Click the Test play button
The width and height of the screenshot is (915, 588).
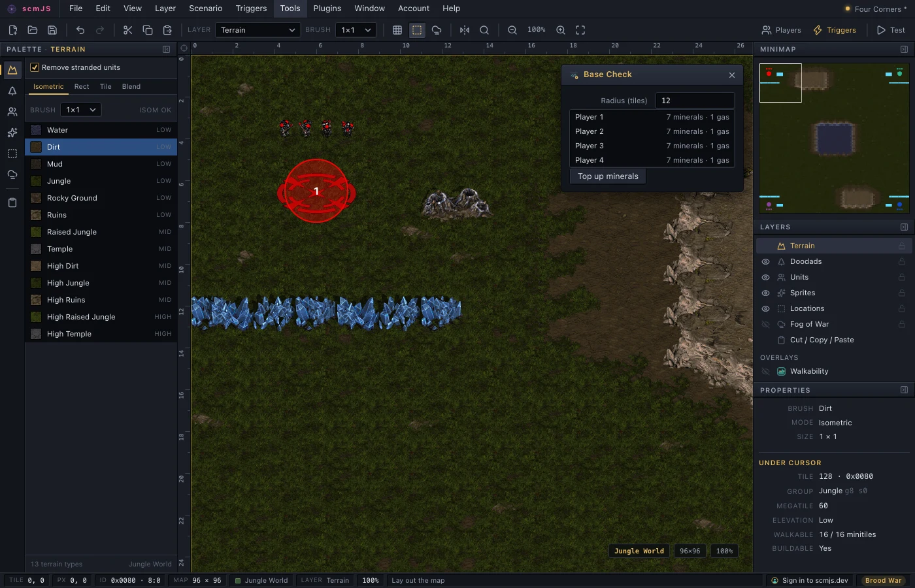pos(891,30)
